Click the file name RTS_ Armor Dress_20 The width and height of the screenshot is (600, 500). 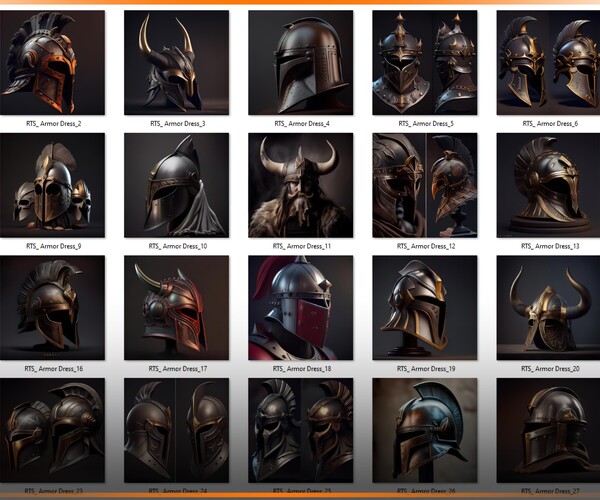click(550, 369)
